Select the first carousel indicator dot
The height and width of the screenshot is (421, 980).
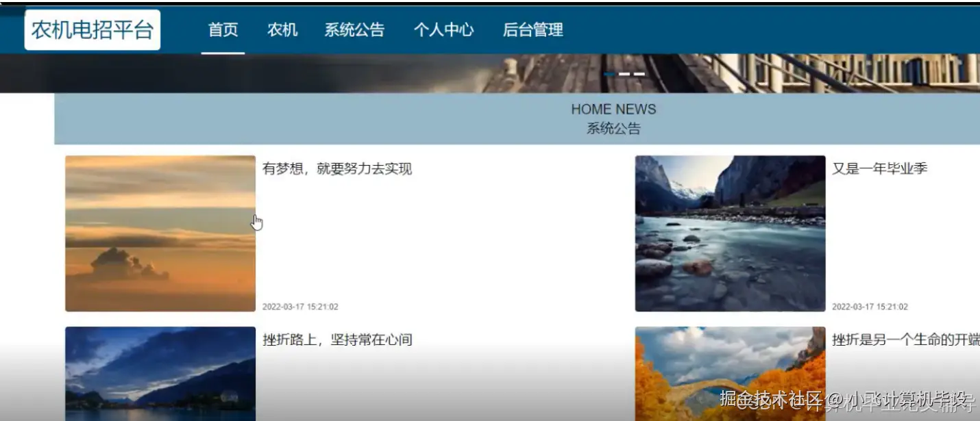[609, 74]
